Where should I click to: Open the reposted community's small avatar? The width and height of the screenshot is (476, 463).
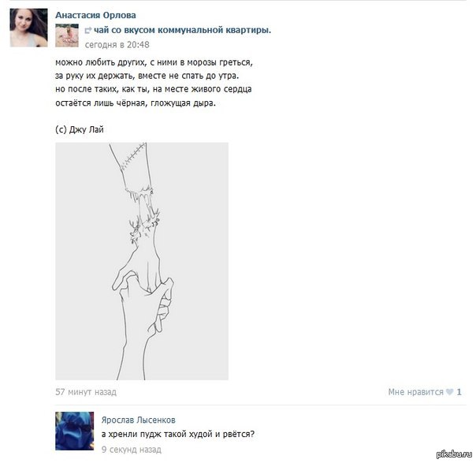point(67,35)
